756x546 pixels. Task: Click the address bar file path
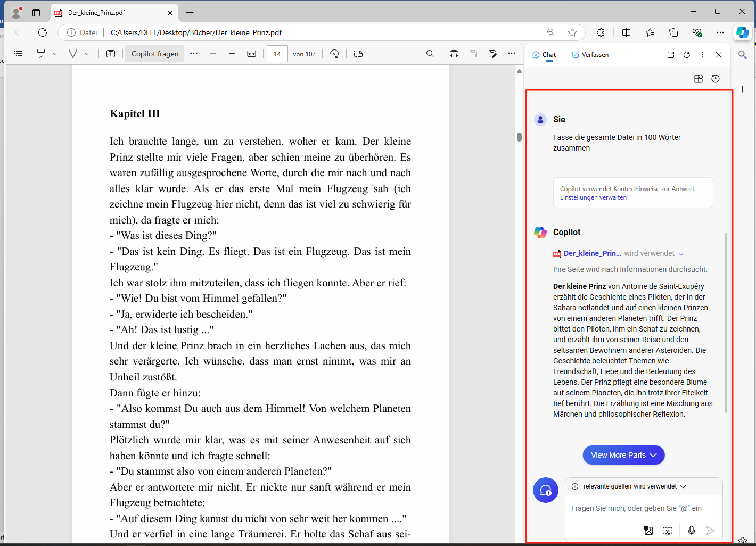196,32
